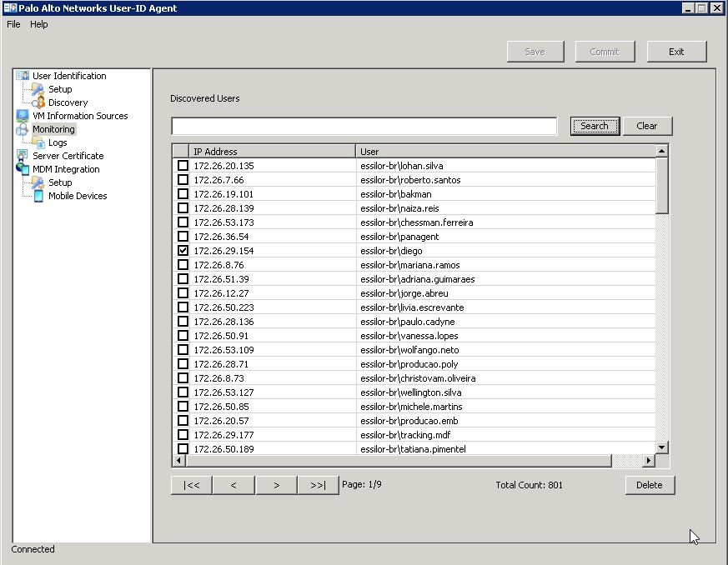Select checkbox for essilor-br\jorge.abreu row
Image resolution: width=728 pixels, height=565 pixels.
183,293
